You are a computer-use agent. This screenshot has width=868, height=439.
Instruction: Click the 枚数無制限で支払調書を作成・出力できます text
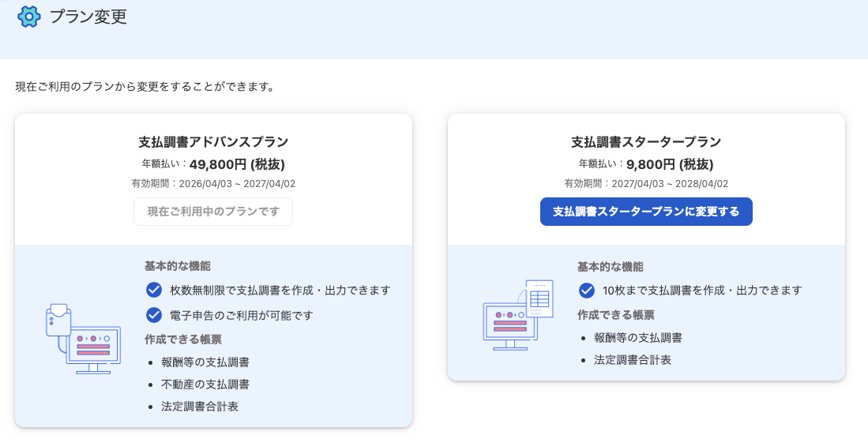pos(280,290)
